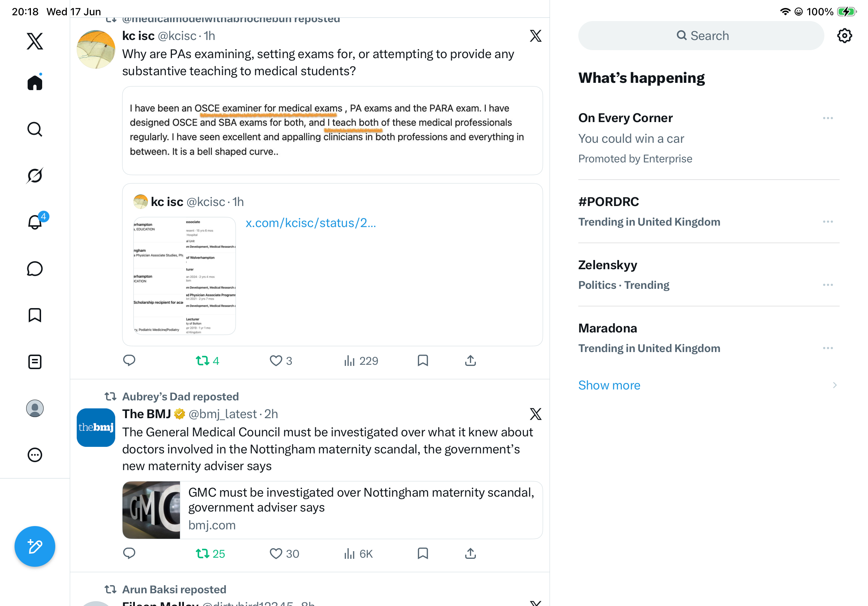Bookmark The BMJ post
Image resolution: width=868 pixels, height=606 pixels.
tap(423, 553)
